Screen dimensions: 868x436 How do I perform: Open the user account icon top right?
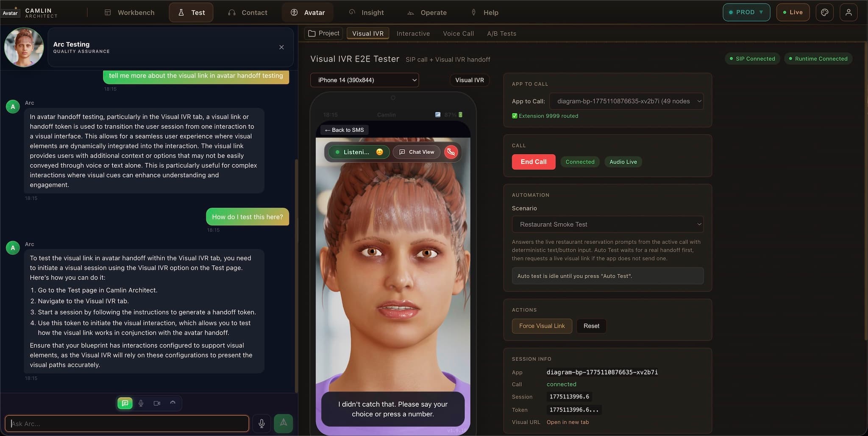pyautogui.click(x=849, y=12)
